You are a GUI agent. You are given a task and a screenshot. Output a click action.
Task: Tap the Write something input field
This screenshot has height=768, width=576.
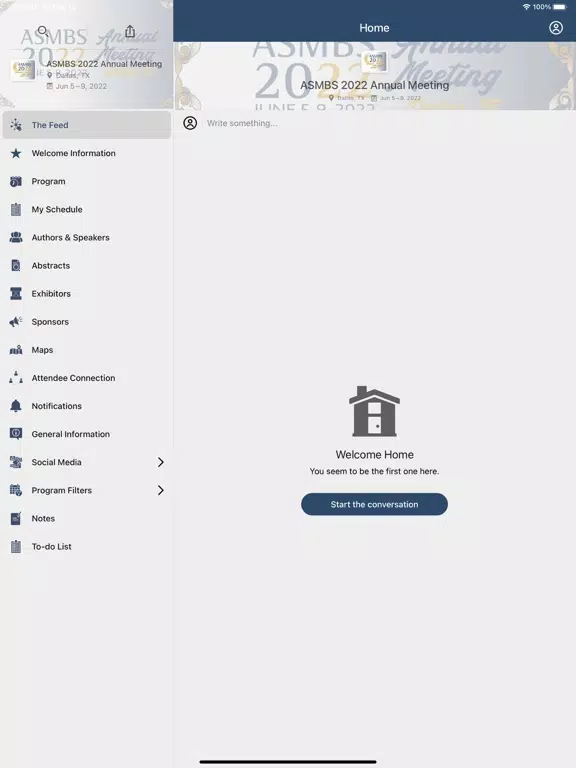(x=387, y=123)
